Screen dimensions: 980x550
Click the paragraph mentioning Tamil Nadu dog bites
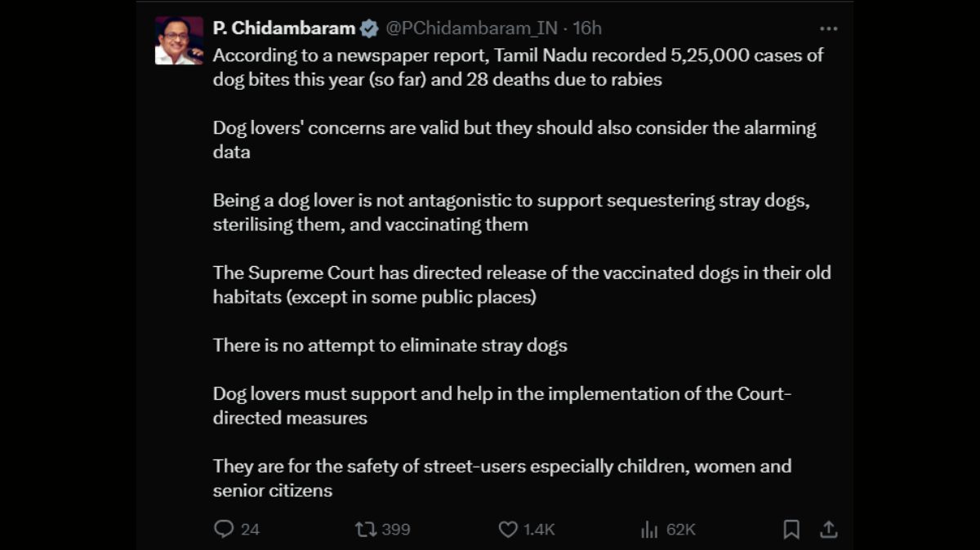518,68
